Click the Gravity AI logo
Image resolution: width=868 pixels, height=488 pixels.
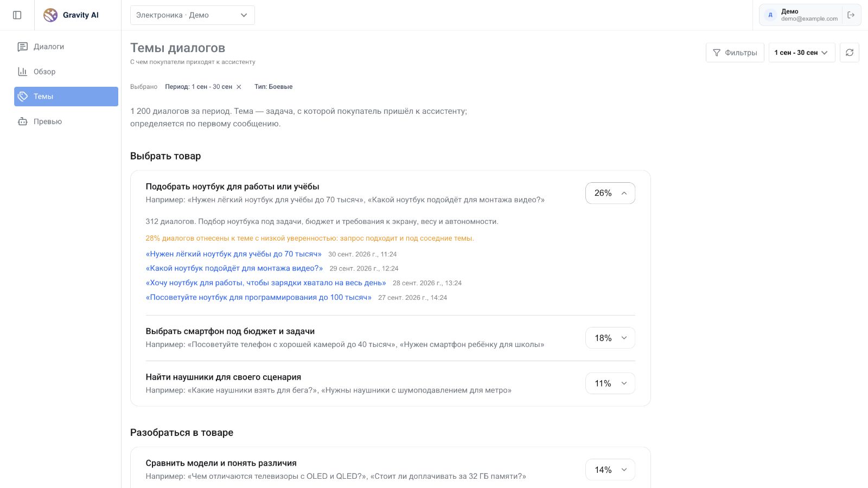71,15
